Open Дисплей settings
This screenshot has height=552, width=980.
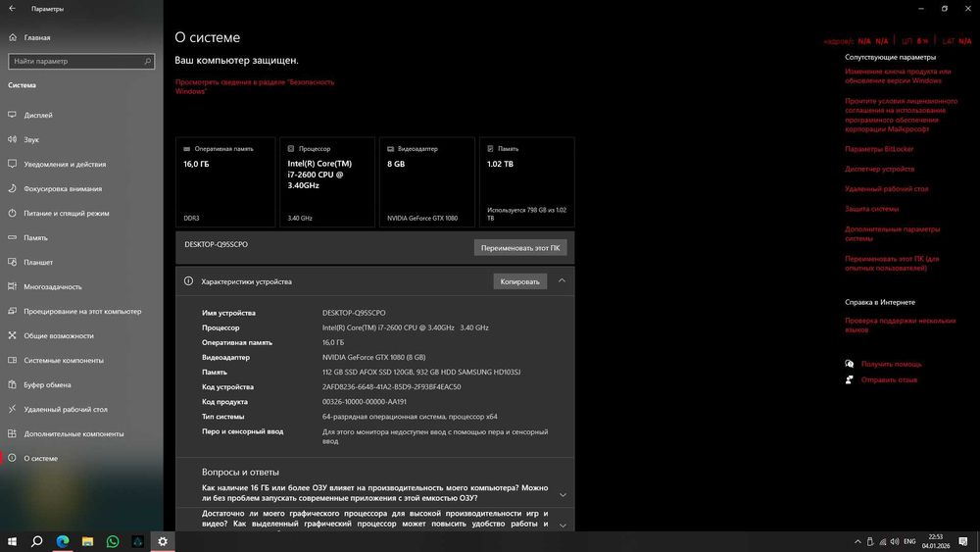click(38, 115)
